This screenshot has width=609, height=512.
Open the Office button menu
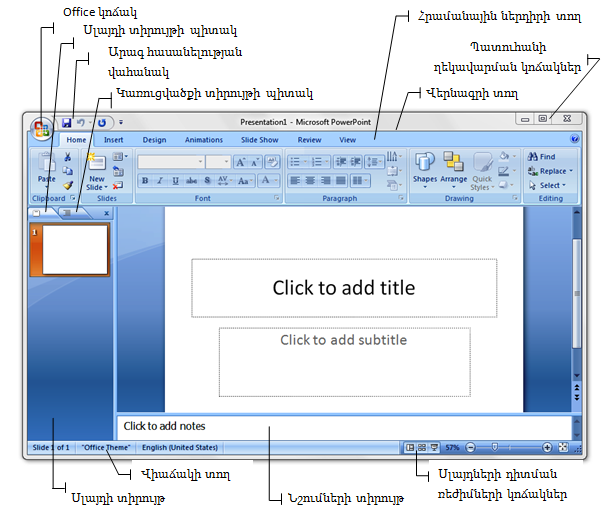[42, 128]
